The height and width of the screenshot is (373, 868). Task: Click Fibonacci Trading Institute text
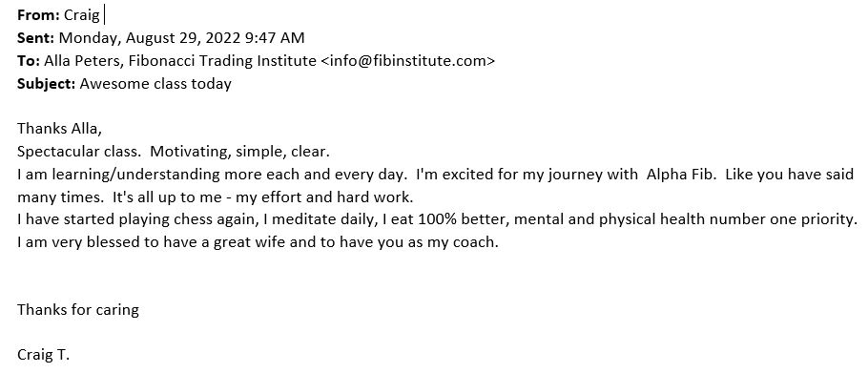(222, 61)
